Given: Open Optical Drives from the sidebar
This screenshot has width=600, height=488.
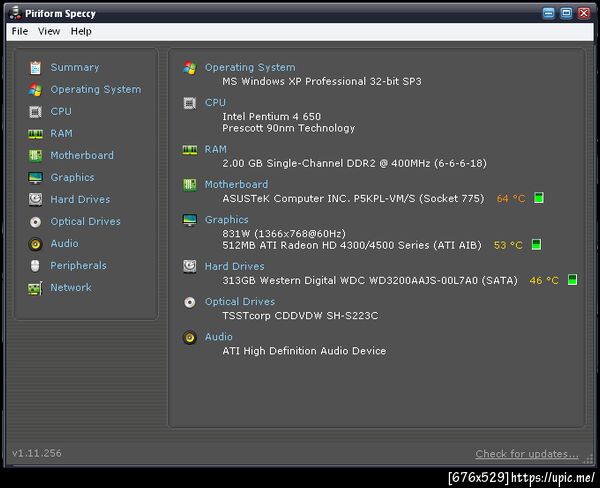Looking at the screenshot, I should pyautogui.click(x=85, y=222).
